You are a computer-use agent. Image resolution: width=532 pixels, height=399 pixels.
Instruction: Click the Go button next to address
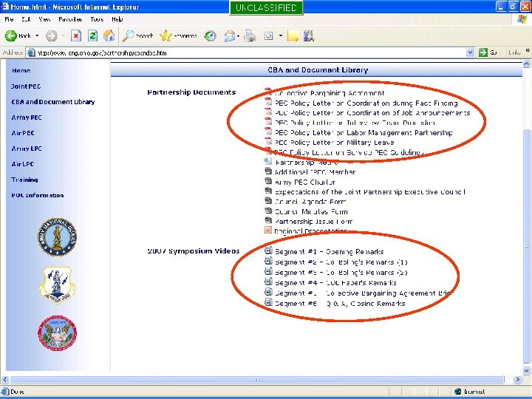click(488, 52)
